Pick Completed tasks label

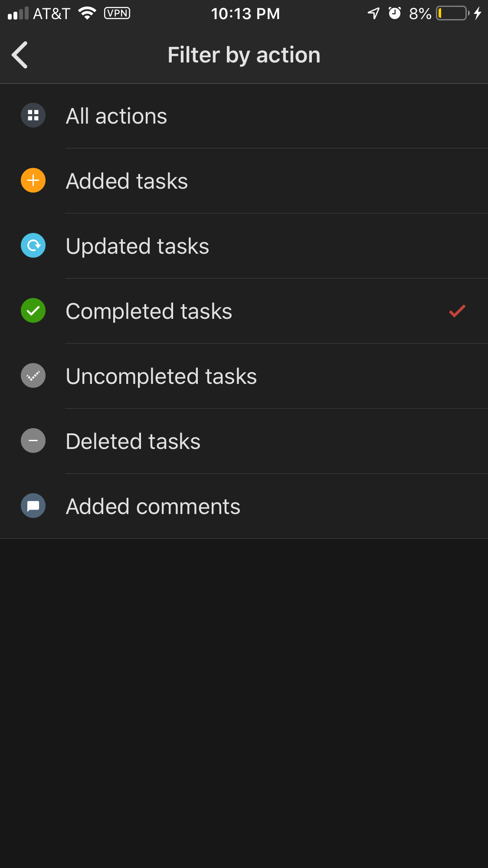[x=149, y=311]
